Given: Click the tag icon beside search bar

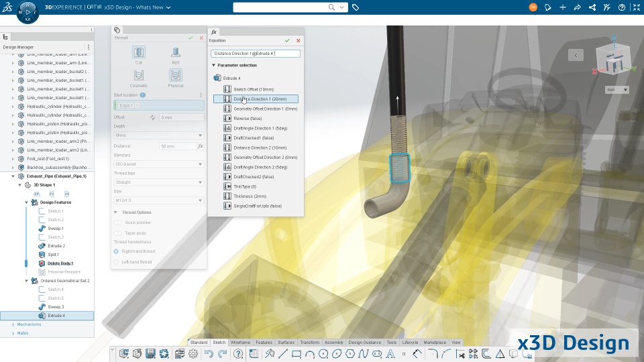Looking at the screenshot, I should point(356,7).
